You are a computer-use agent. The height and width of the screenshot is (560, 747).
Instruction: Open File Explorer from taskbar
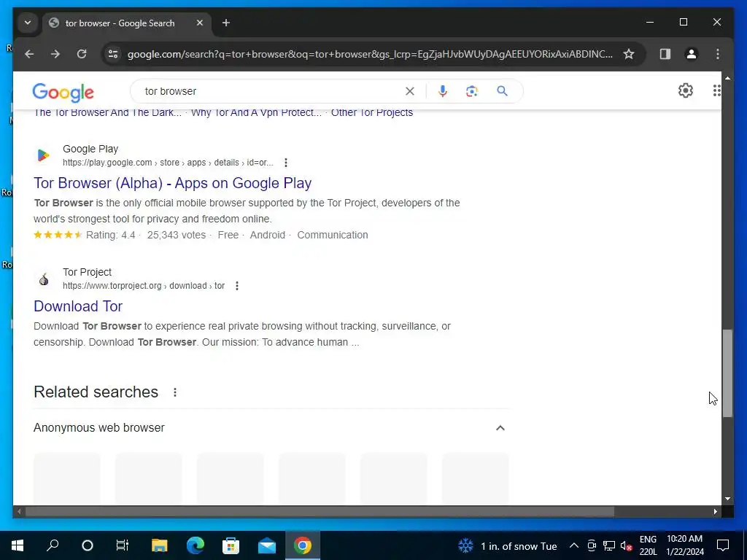(160, 545)
